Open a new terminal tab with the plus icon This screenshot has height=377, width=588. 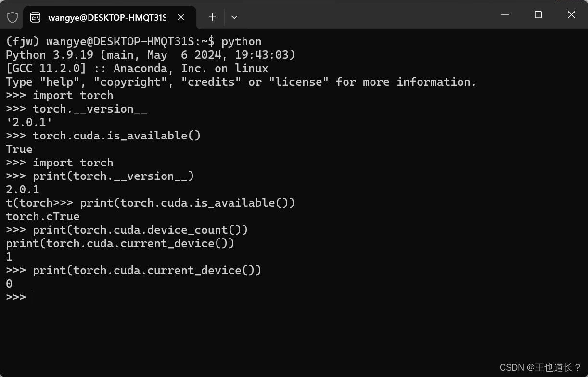pos(212,17)
